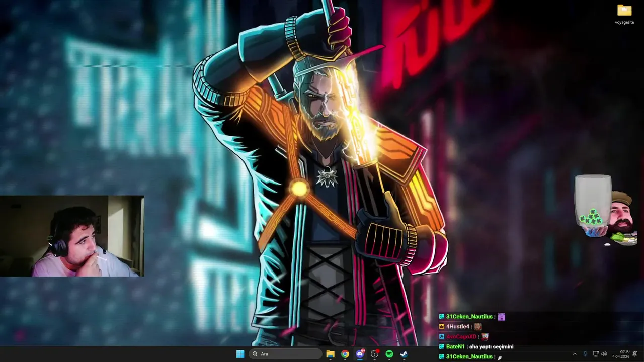The height and width of the screenshot is (362, 644).
Task: Open Steam from the taskbar
Action: [404, 354]
